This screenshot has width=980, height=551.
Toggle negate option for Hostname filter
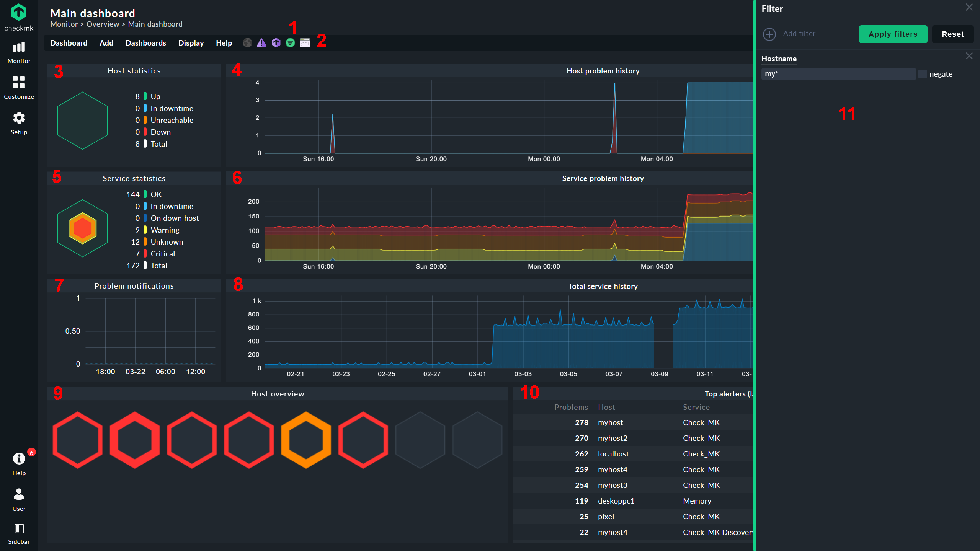(x=922, y=73)
